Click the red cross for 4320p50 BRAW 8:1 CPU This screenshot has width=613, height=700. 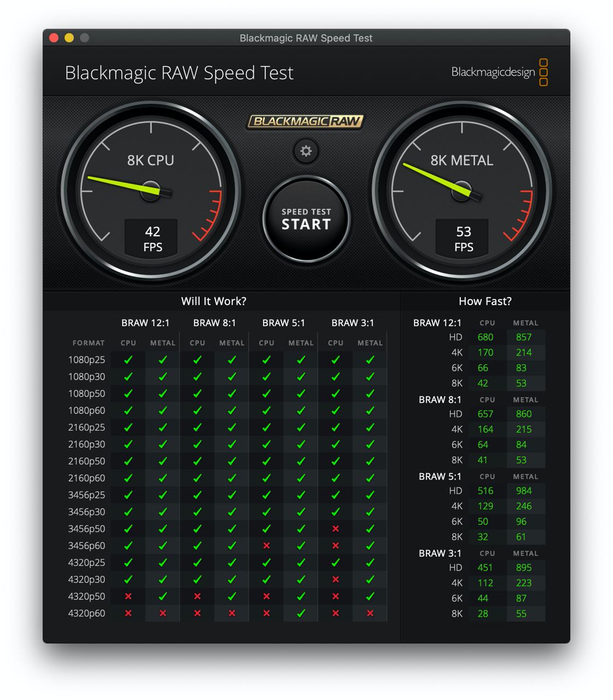197,597
